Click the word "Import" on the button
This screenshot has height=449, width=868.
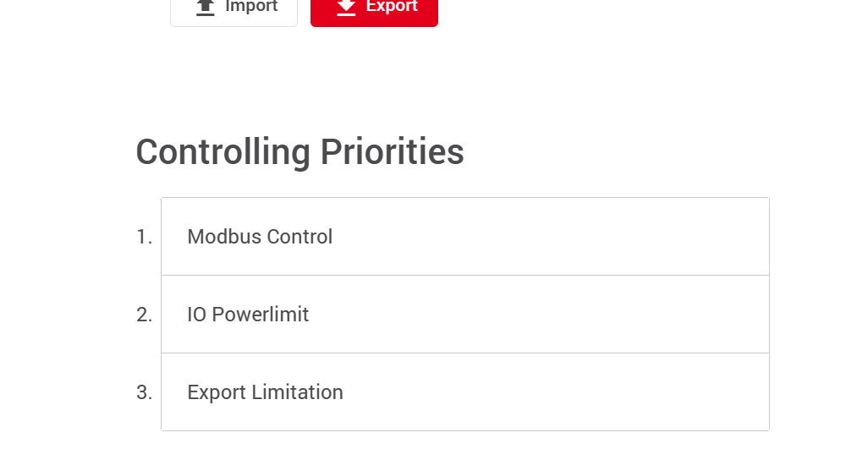(251, 7)
